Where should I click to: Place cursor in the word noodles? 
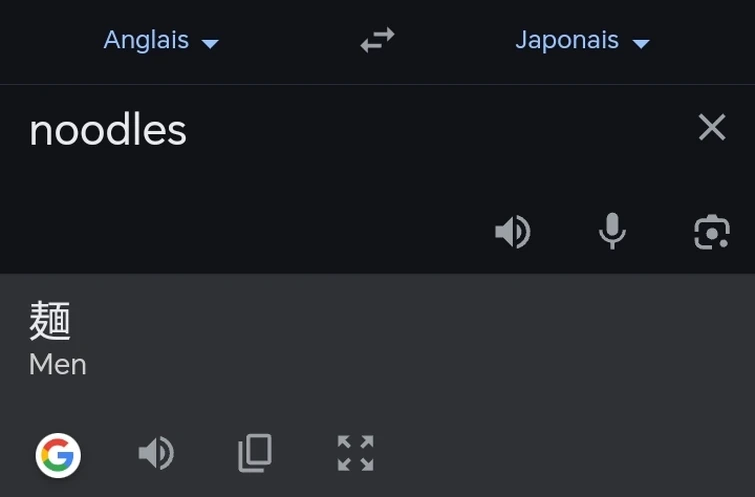(108, 131)
